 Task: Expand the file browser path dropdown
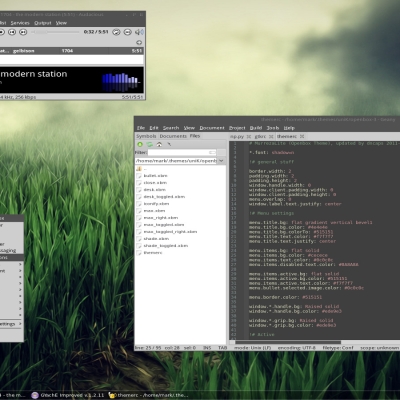221,161
